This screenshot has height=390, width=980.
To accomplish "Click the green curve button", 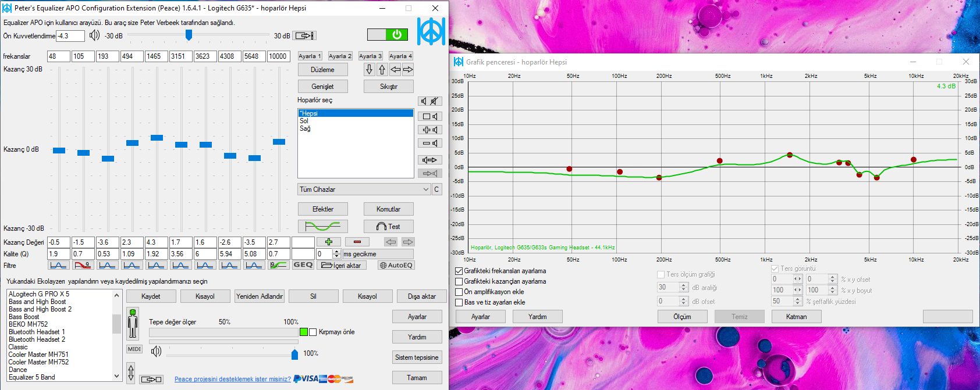I will (x=323, y=226).
